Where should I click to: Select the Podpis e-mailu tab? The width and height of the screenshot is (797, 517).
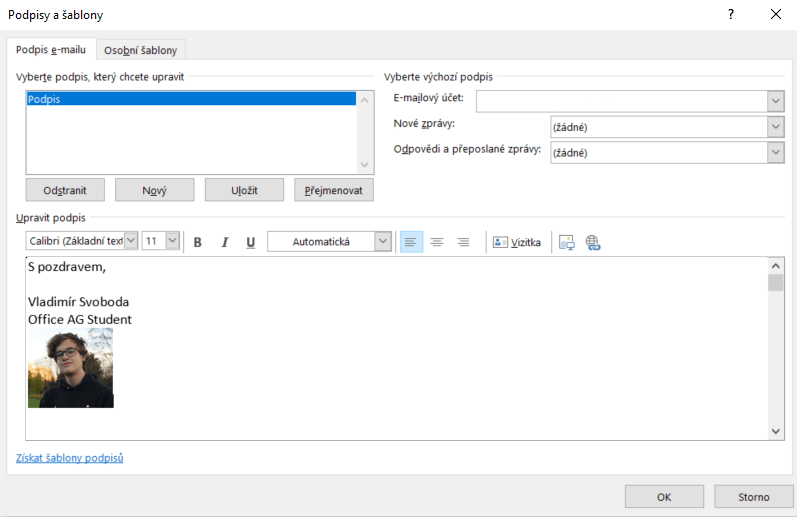51,49
